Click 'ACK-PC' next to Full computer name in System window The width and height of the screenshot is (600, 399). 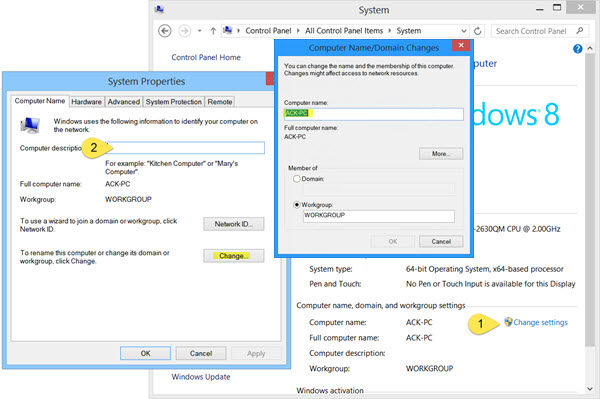pyautogui.click(x=419, y=338)
